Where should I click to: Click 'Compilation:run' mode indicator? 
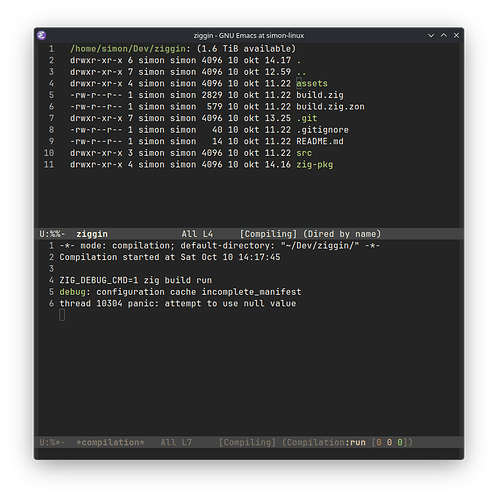326,442
